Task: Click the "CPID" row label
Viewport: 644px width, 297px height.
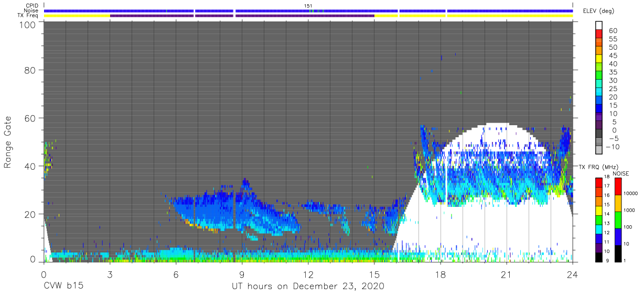Action: point(31,6)
